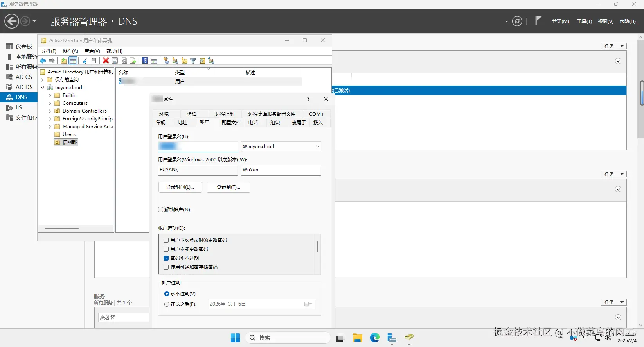Select 在这之后 radio button

[167, 304]
